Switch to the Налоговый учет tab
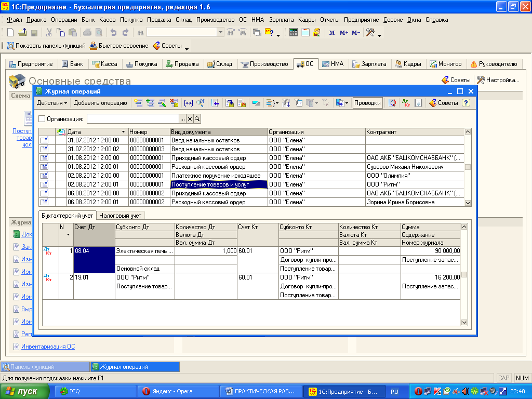Image resolution: width=532 pixels, height=399 pixels. click(x=121, y=216)
